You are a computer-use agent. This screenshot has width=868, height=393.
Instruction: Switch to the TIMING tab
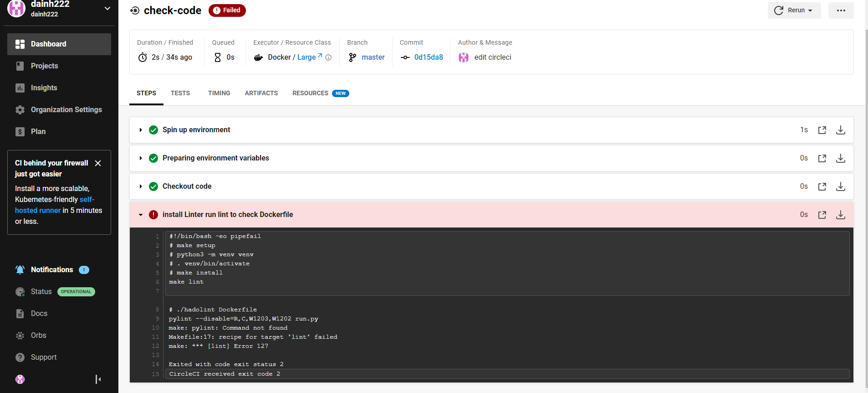[219, 93]
